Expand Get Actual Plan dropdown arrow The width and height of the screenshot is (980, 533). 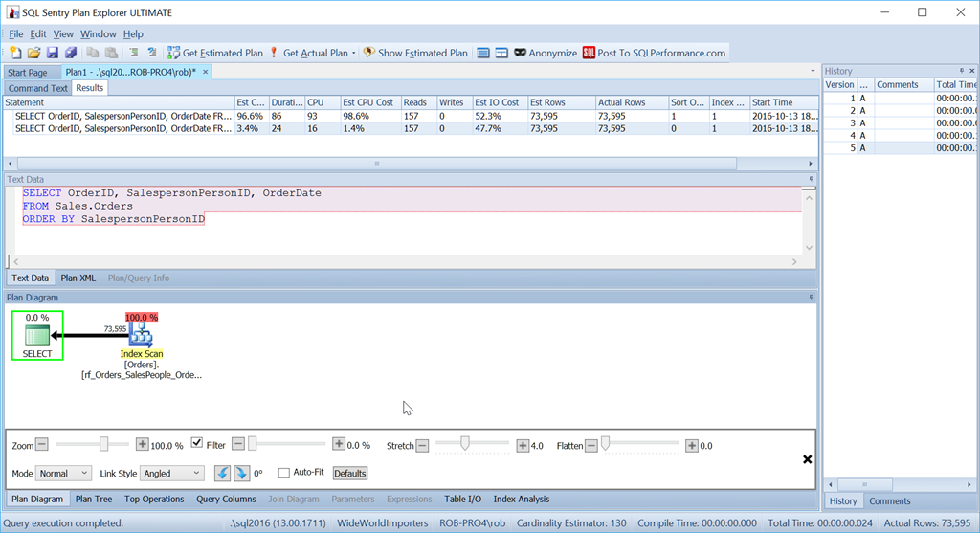[354, 54]
